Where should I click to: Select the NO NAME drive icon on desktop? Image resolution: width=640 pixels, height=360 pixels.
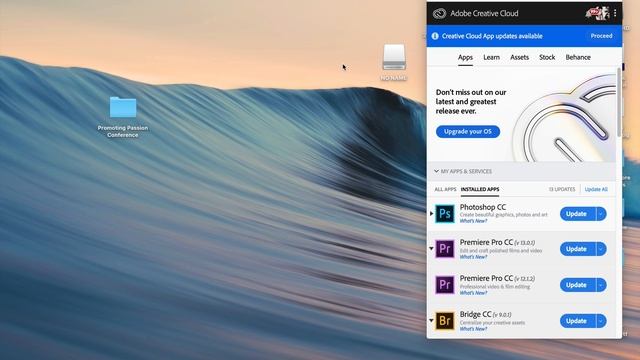point(394,58)
